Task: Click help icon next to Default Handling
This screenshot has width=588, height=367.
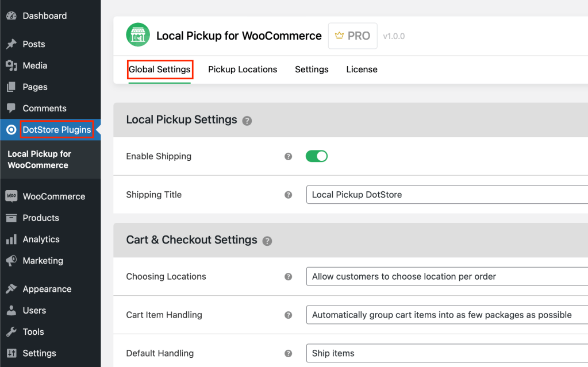Action: click(x=288, y=354)
